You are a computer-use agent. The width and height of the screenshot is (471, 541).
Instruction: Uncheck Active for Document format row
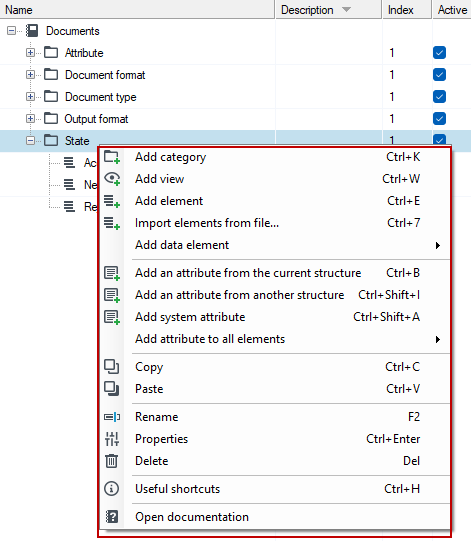click(439, 75)
